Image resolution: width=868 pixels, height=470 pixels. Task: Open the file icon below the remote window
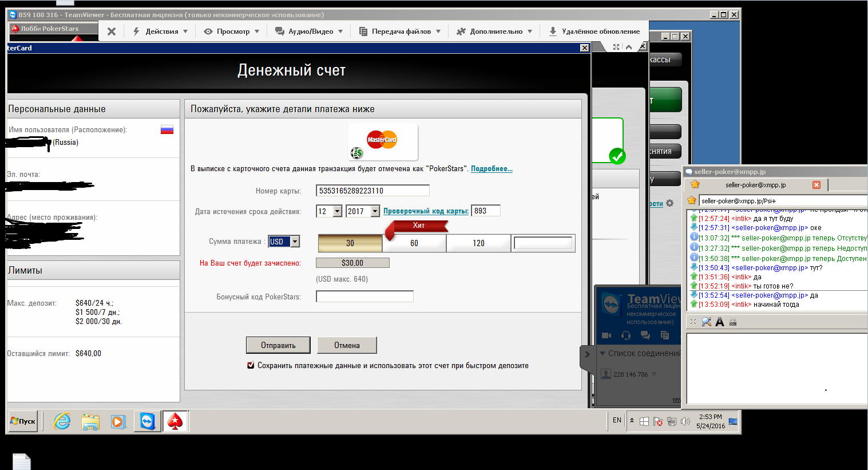(22, 461)
